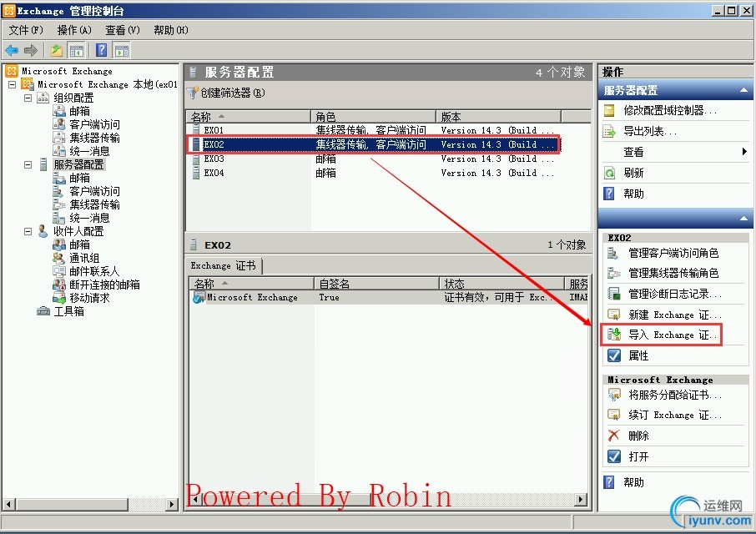Select 邮箱 under 组织配置
The height and width of the screenshot is (534, 756).
(x=79, y=111)
